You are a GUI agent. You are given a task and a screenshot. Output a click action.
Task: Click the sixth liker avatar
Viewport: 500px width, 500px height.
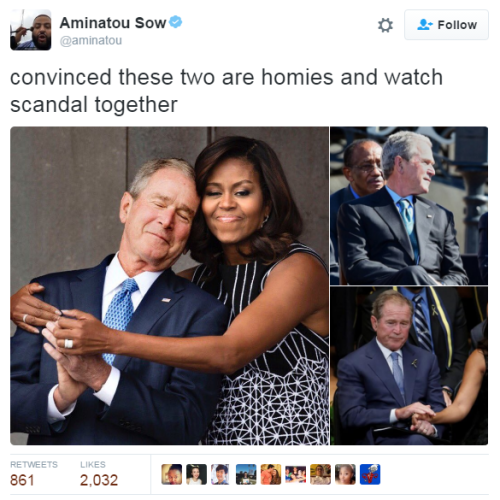click(x=295, y=474)
